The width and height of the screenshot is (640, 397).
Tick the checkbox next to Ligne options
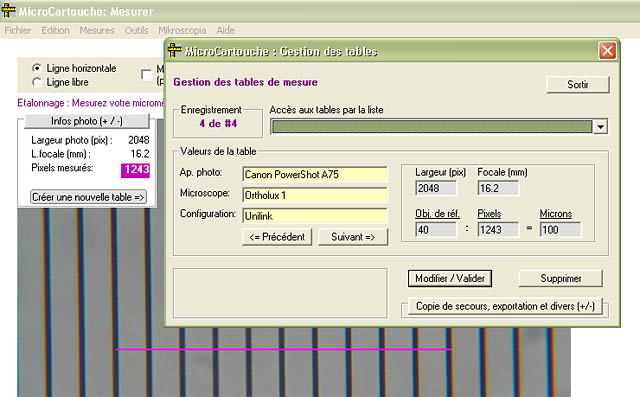pos(146,75)
